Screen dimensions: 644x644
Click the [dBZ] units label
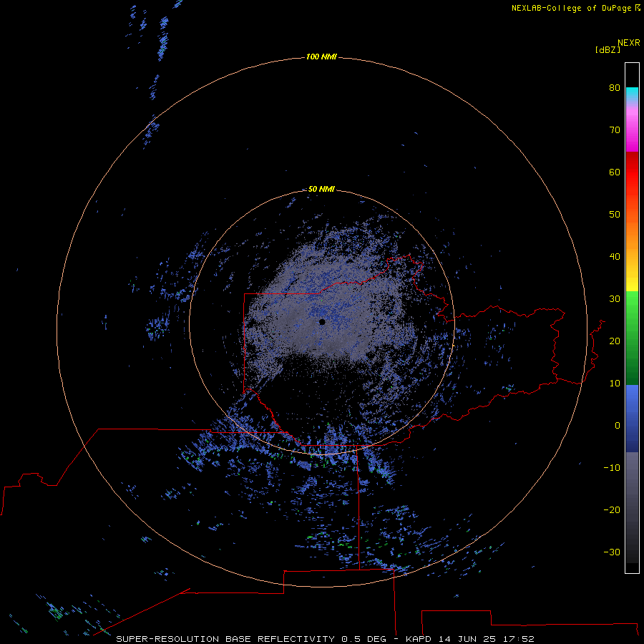(x=608, y=49)
